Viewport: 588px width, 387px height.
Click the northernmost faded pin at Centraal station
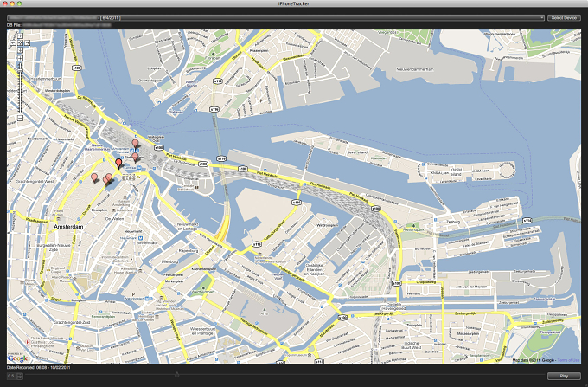pyautogui.click(x=135, y=144)
